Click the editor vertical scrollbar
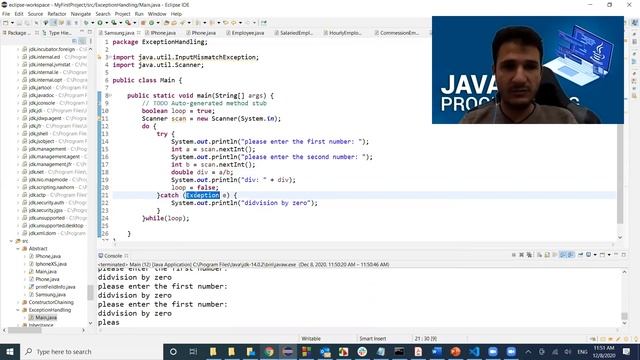Viewport: 640px width, 360px height. pos(620,173)
